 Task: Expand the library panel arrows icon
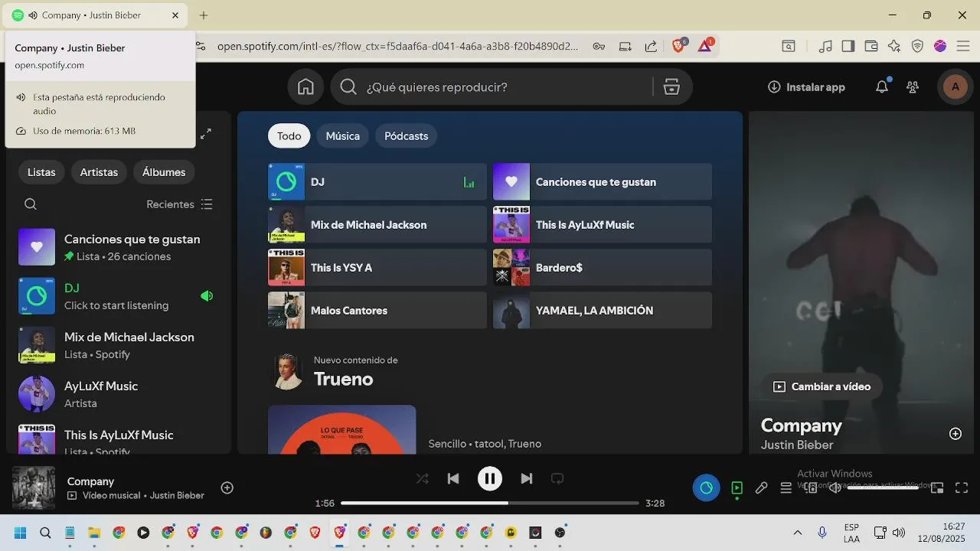[206, 134]
